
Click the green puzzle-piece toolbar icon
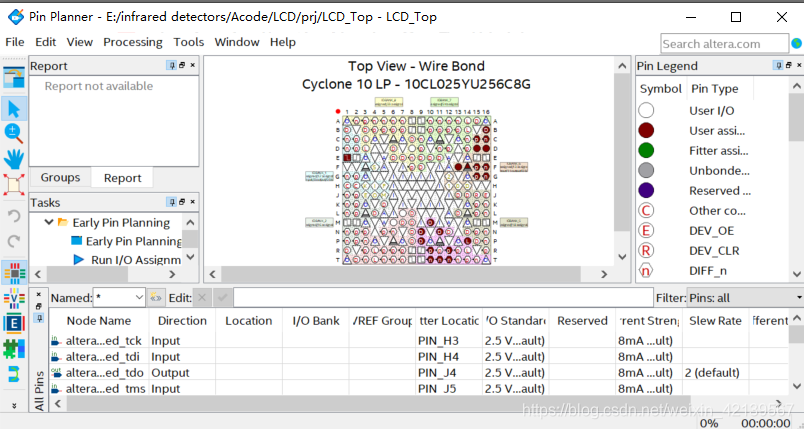14,348
